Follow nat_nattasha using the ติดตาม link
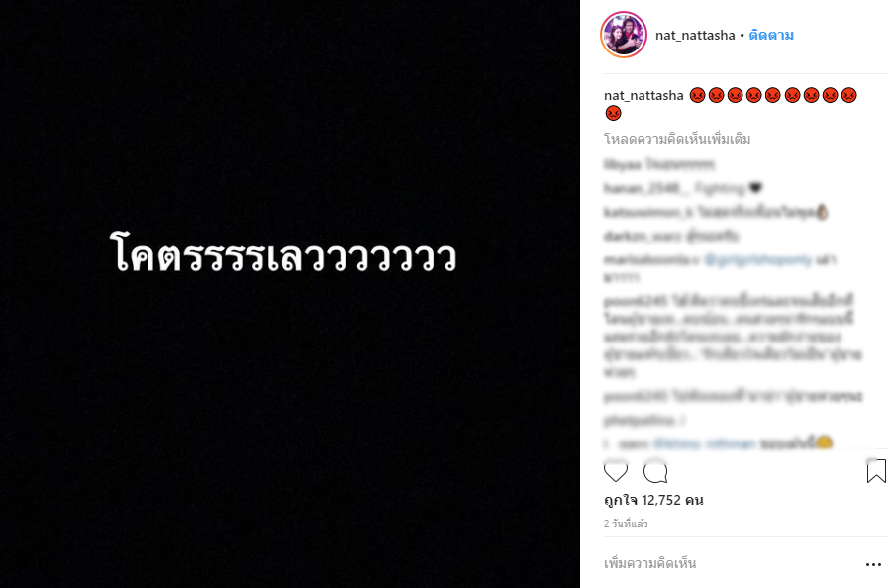The width and height of the screenshot is (890, 588). coord(771,35)
